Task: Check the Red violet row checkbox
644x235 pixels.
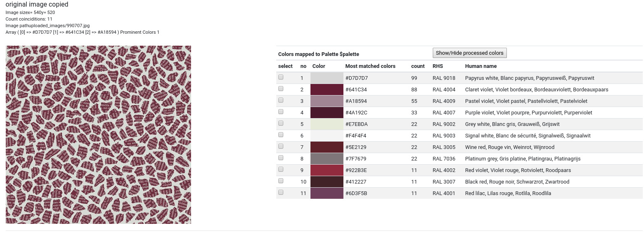Action: (x=281, y=169)
